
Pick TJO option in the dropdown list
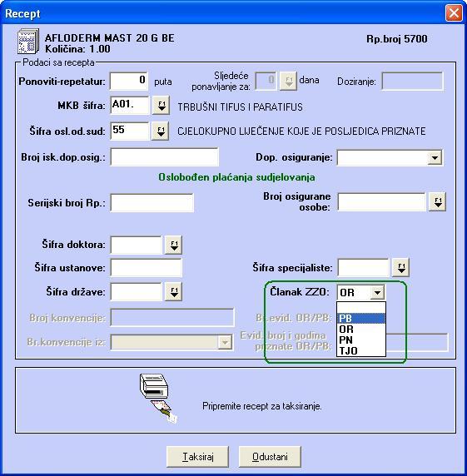(361, 351)
